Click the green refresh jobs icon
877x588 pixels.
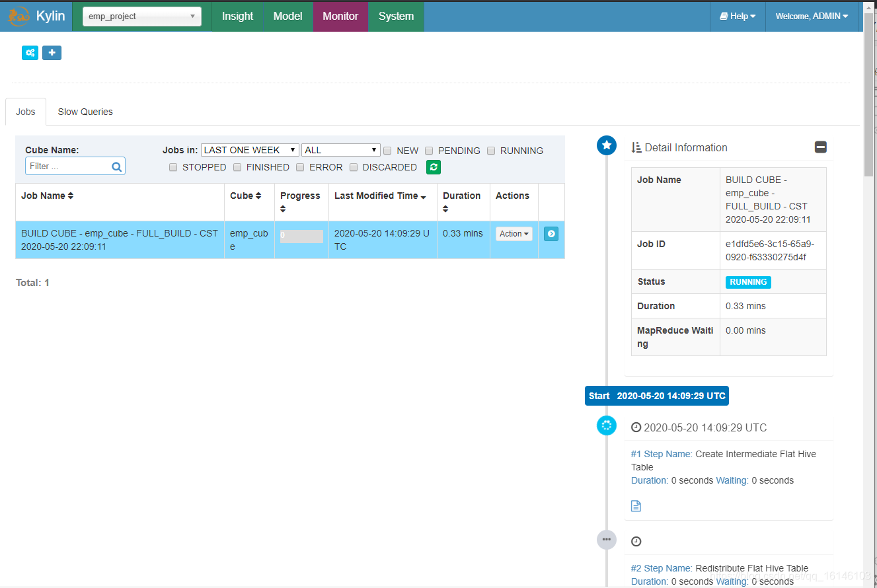point(434,167)
